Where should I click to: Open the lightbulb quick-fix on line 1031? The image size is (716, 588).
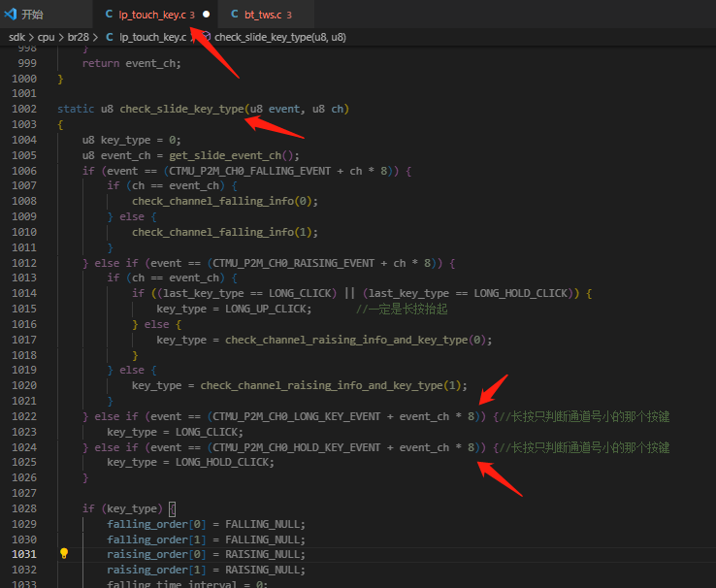[x=64, y=553]
